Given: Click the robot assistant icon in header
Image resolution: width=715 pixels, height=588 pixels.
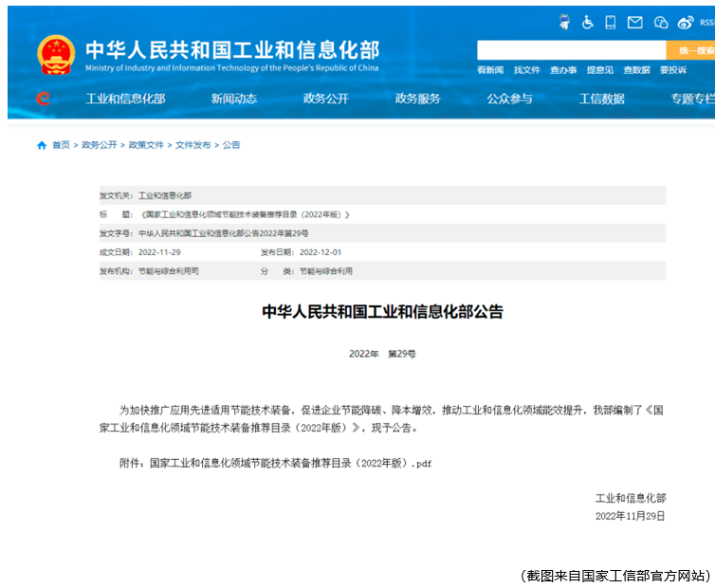Looking at the screenshot, I should pyautogui.click(x=565, y=22).
